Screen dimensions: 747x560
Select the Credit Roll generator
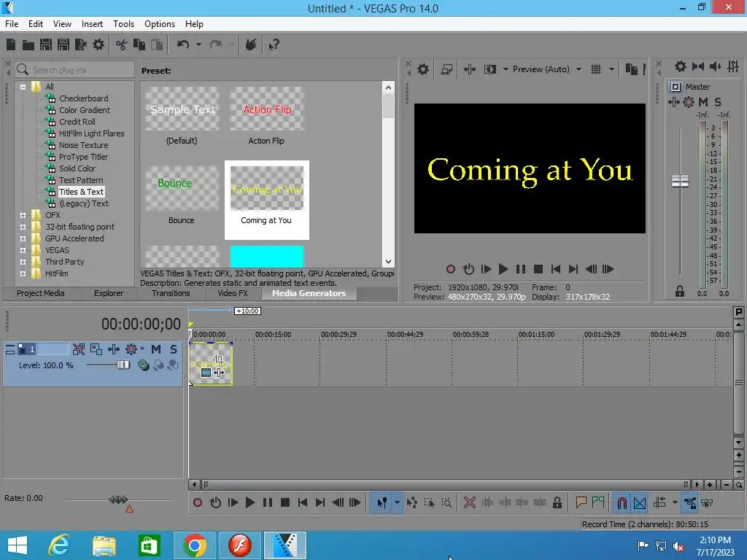77,122
